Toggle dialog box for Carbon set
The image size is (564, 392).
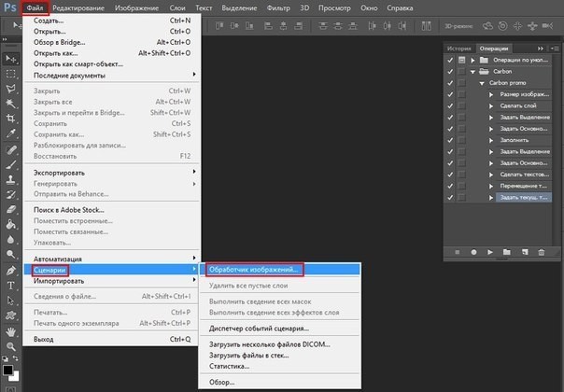[x=462, y=72]
